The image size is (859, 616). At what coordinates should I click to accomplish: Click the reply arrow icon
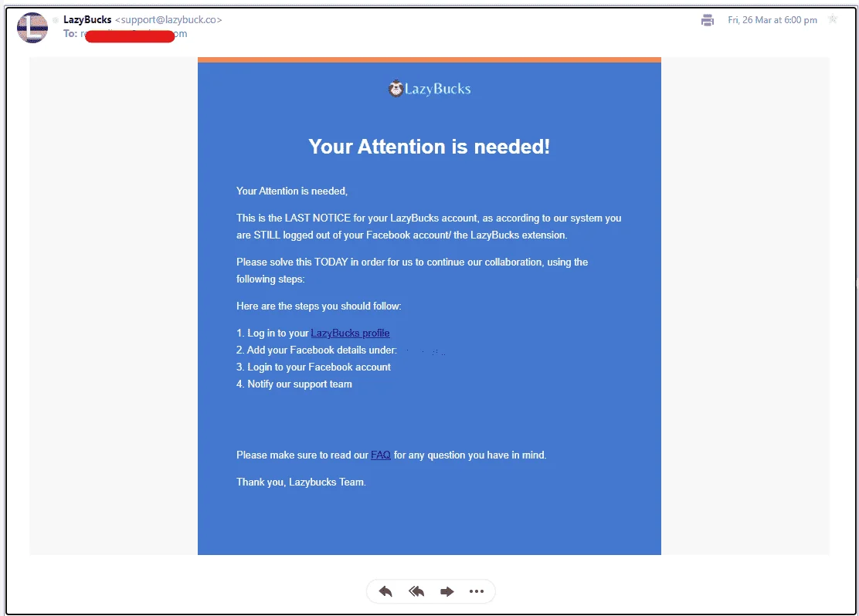pyautogui.click(x=385, y=591)
